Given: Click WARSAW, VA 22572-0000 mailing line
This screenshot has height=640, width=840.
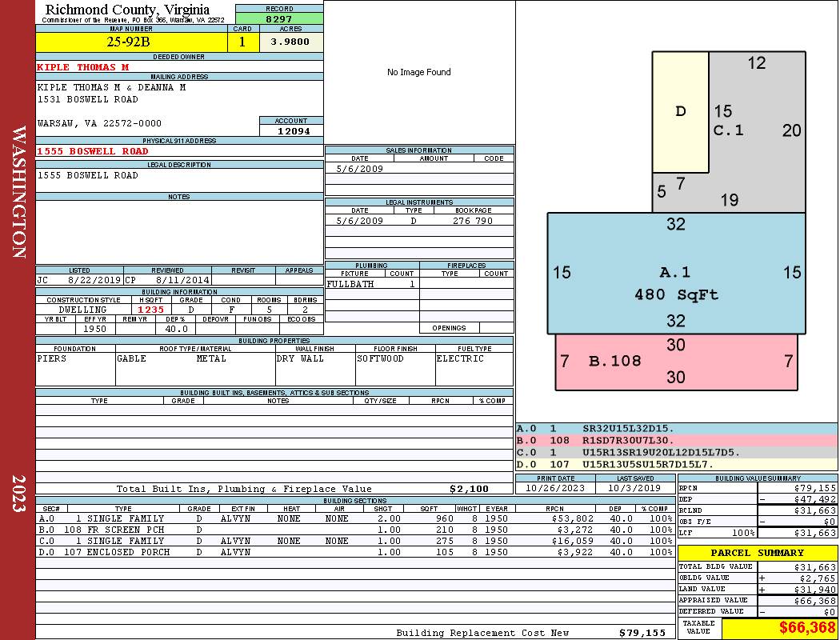Looking at the screenshot, I should click(x=99, y=123).
